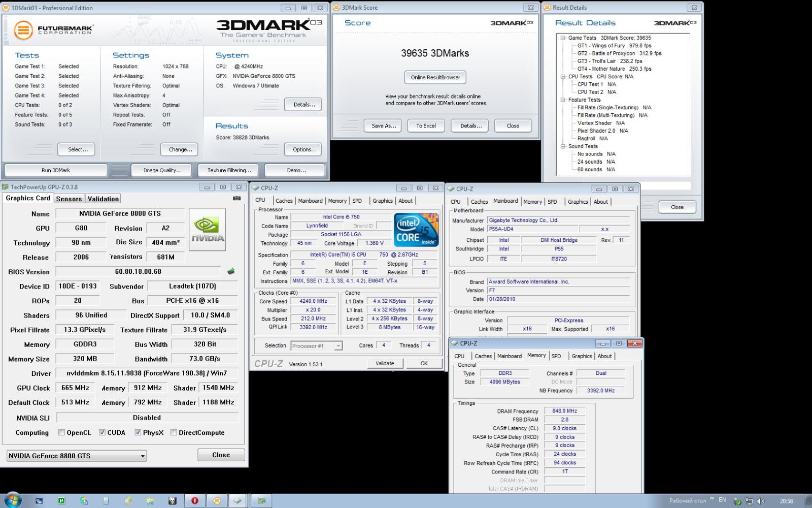Click the Texture Filtering button

tap(229, 170)
